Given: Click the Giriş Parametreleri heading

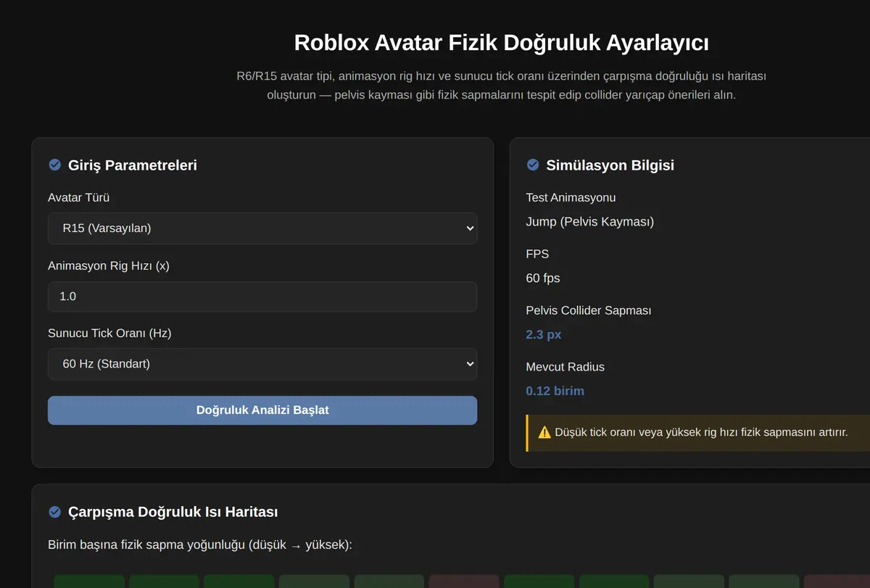Looking at the screenshot, I should (133, 165).
